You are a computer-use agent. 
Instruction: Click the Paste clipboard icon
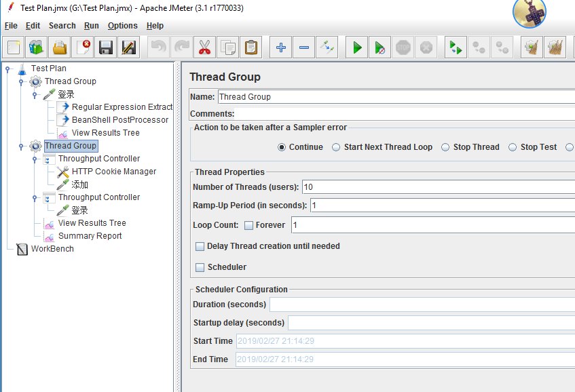click(x=251, y=47)
